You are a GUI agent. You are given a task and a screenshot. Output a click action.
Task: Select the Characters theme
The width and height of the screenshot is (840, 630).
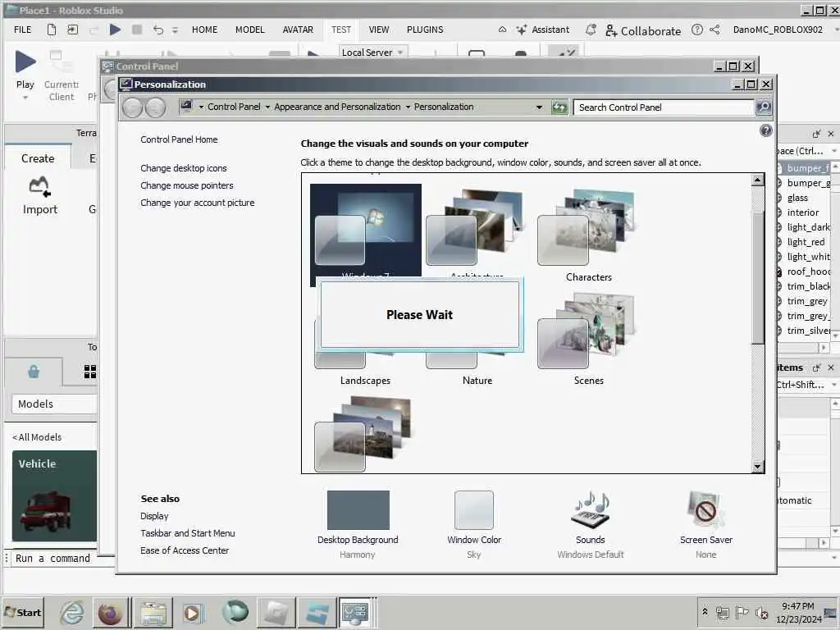pyautogui.click(x=587, y=235)
